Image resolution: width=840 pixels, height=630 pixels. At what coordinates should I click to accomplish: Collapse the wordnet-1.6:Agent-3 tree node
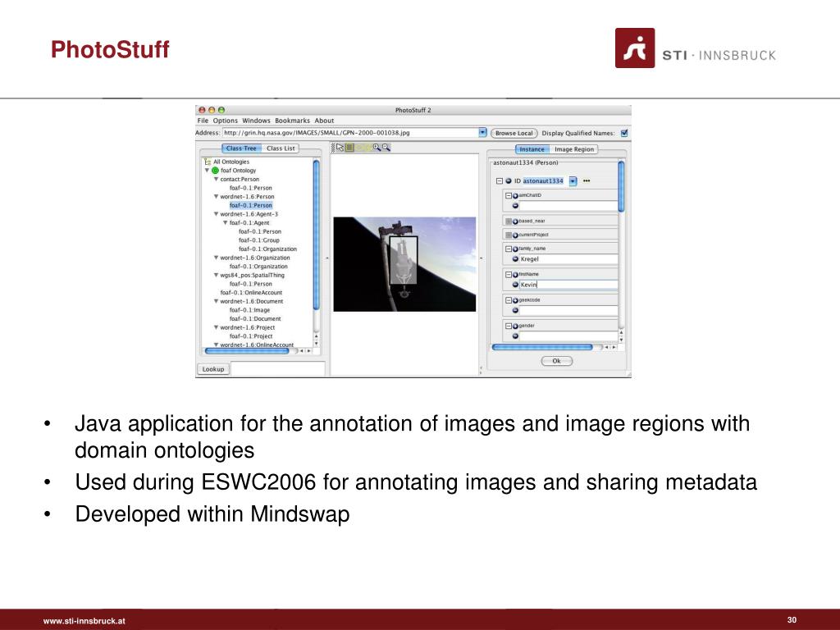tap(216, 214)
